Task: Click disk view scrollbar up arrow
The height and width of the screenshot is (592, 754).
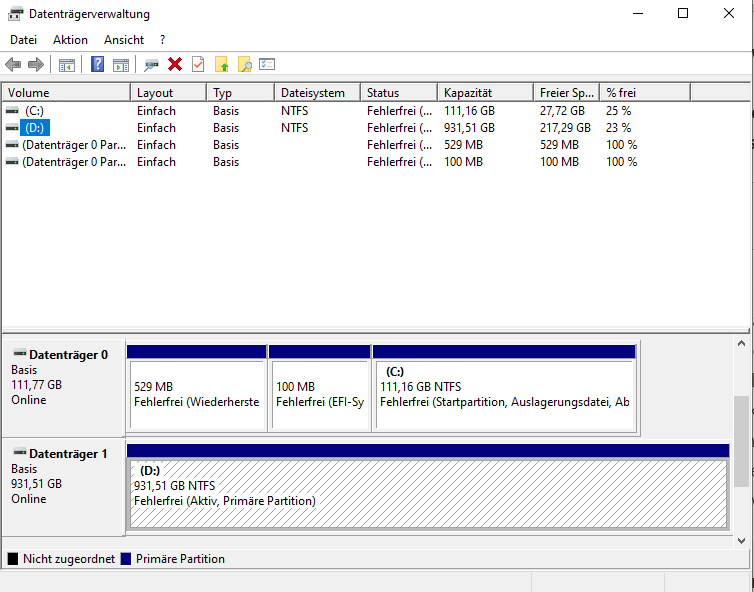Action: (741, 343)
